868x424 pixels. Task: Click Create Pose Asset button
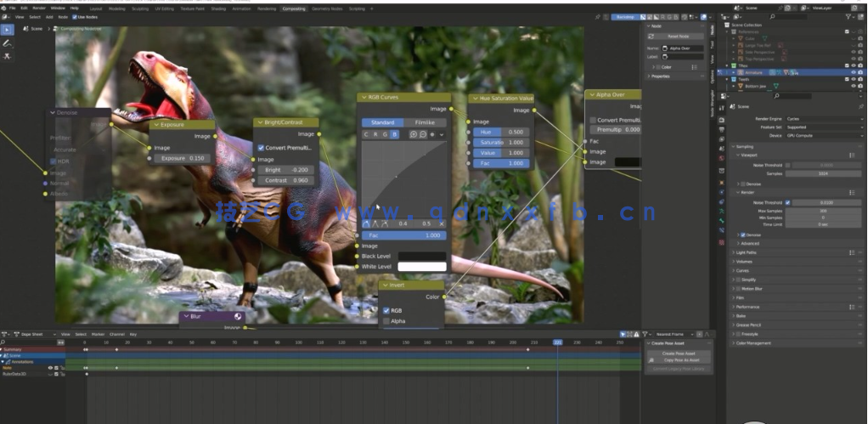679,353
